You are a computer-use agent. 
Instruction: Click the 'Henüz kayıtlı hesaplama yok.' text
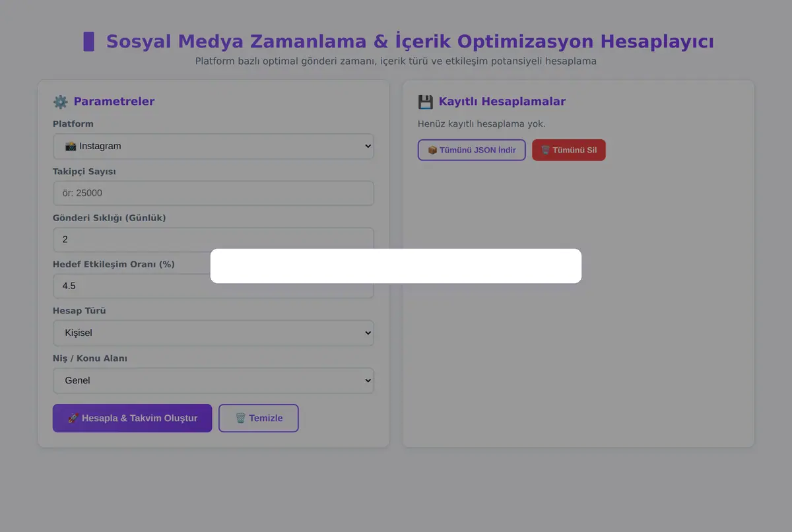[482, 123]
